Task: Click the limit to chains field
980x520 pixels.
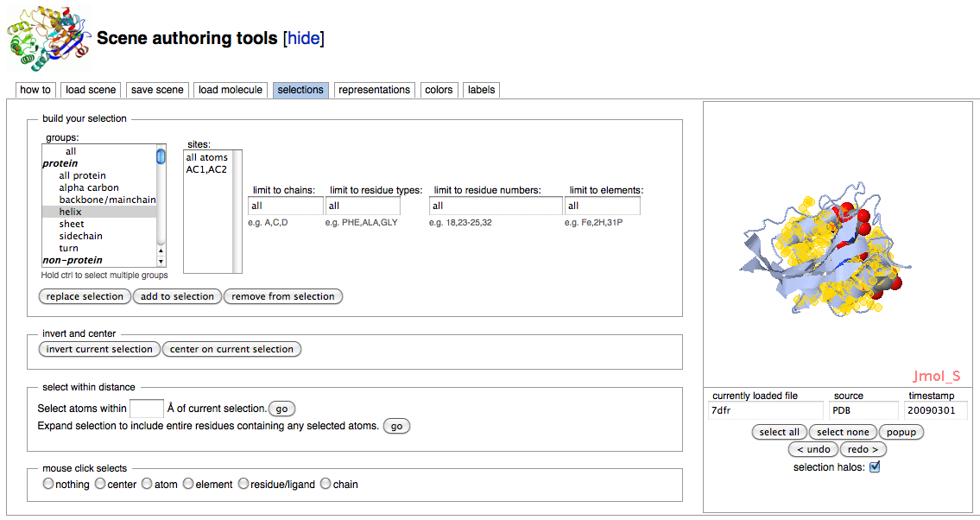Action: tap(285, 206)
